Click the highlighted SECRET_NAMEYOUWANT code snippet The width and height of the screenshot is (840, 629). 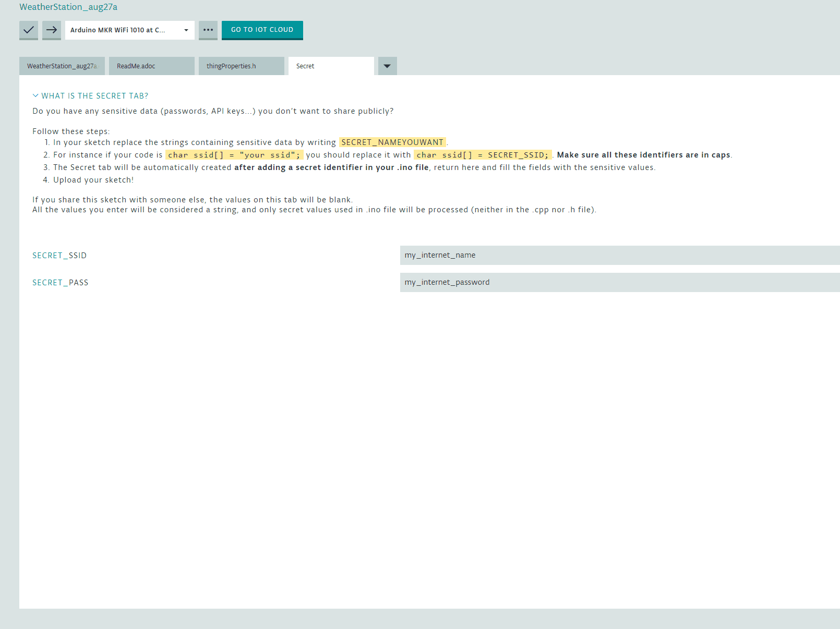tap(392, 142)
